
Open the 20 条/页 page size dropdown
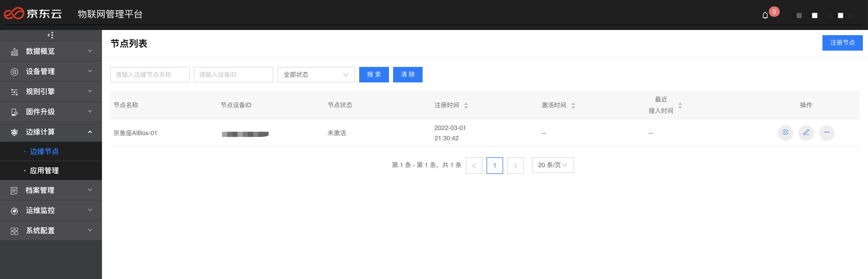552,165
